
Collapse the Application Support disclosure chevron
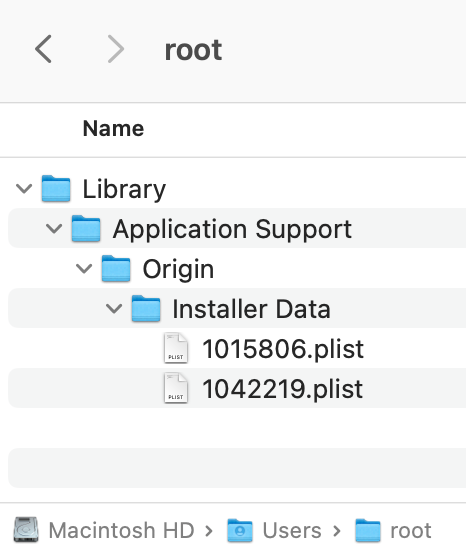(54, 229)
